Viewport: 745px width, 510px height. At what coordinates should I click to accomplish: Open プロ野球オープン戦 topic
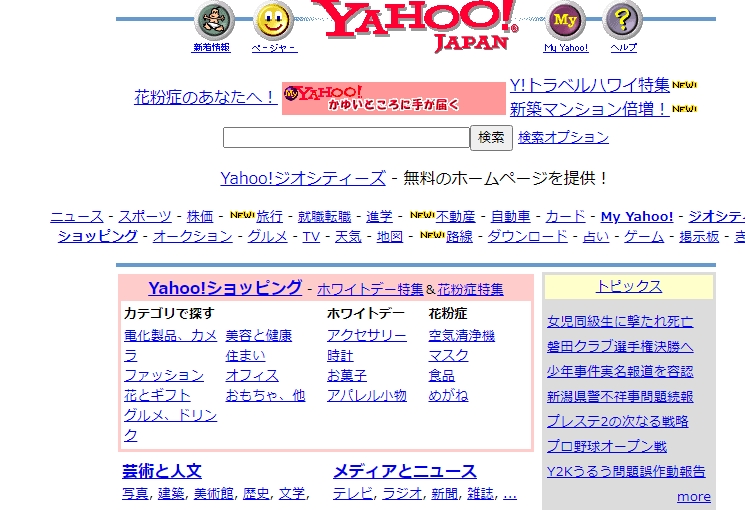tap(607, 446)
